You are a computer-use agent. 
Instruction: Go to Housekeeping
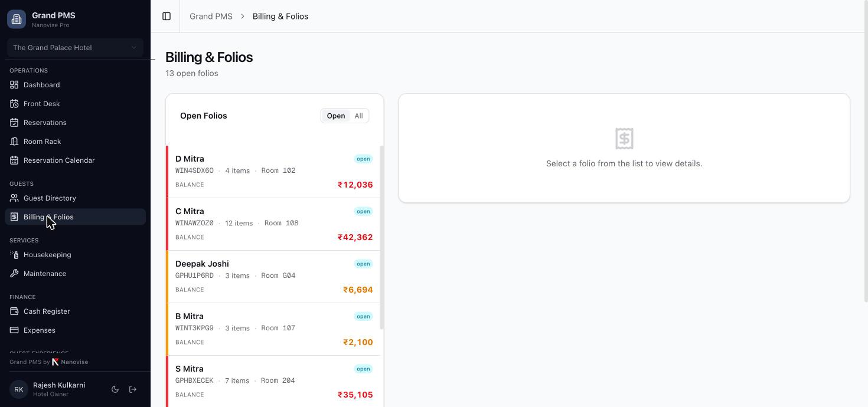pos(75,255)
